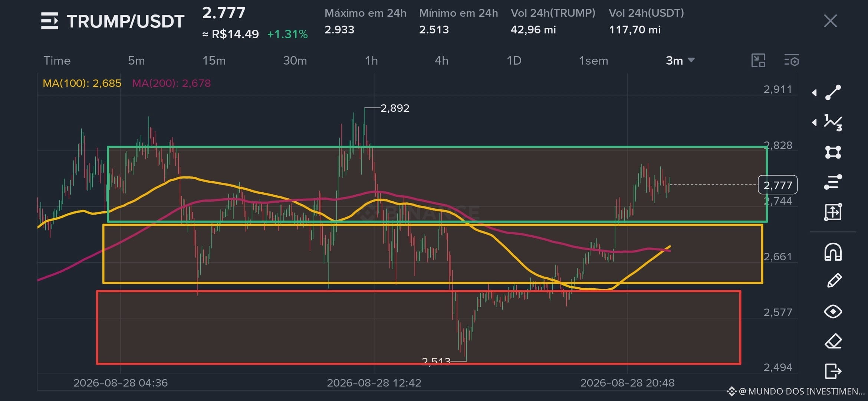Screen dimensions: 868x401
Task: Select the trend line drawing tool
Action: click(x=833, y=92)
